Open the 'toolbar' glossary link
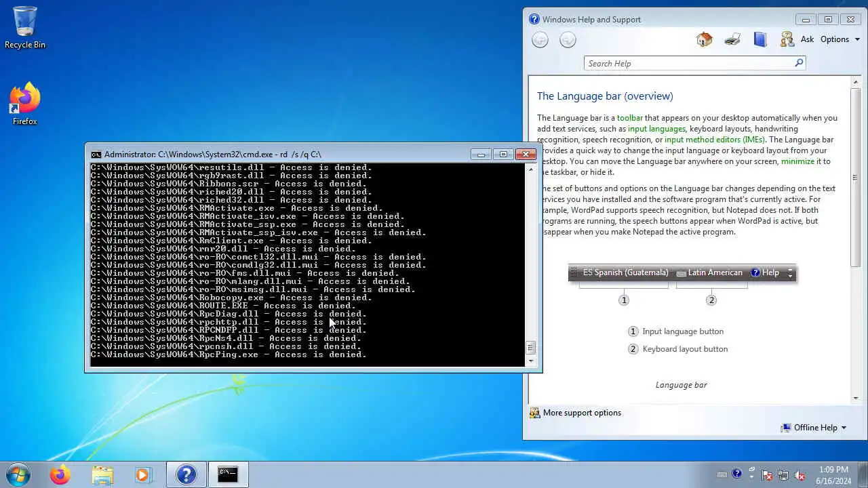The height and width of the screenshot is (488, 868). point(629,118)
